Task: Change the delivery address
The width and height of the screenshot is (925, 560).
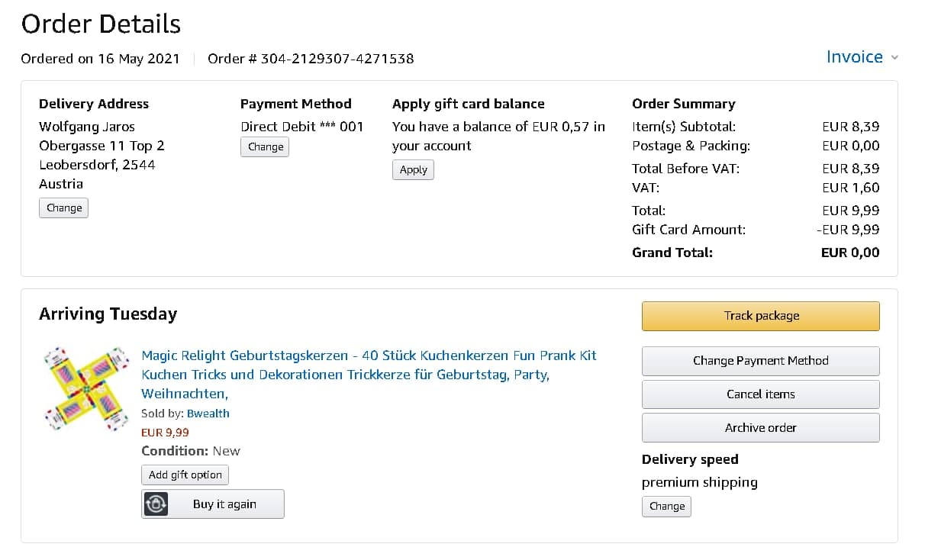Action: [63, 208]
